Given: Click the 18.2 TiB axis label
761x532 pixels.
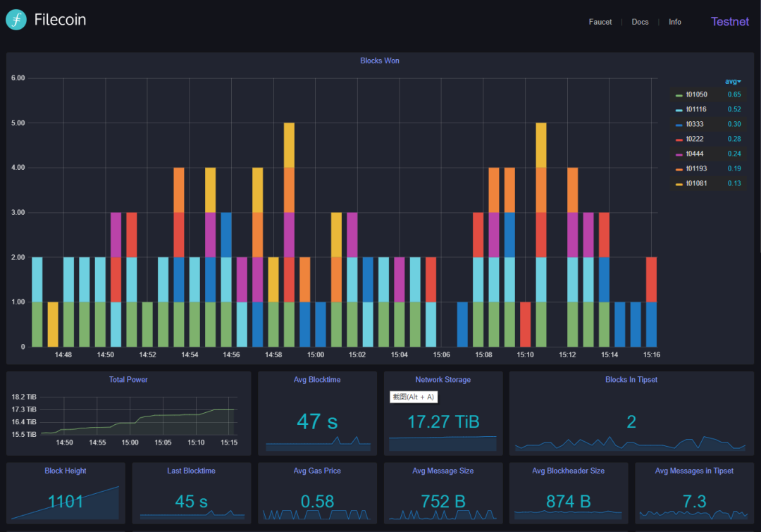Looking at the screenshot, I should pyautogui.click(x=24, y=397).
